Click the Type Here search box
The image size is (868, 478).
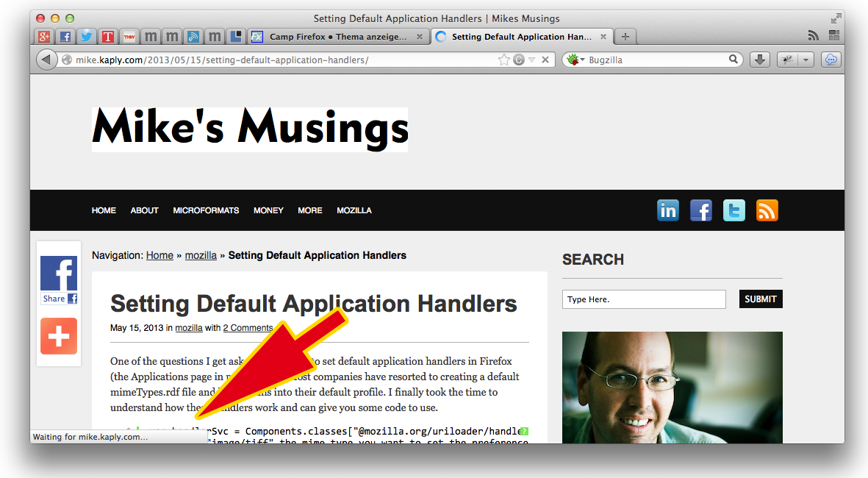pos(644,299)
